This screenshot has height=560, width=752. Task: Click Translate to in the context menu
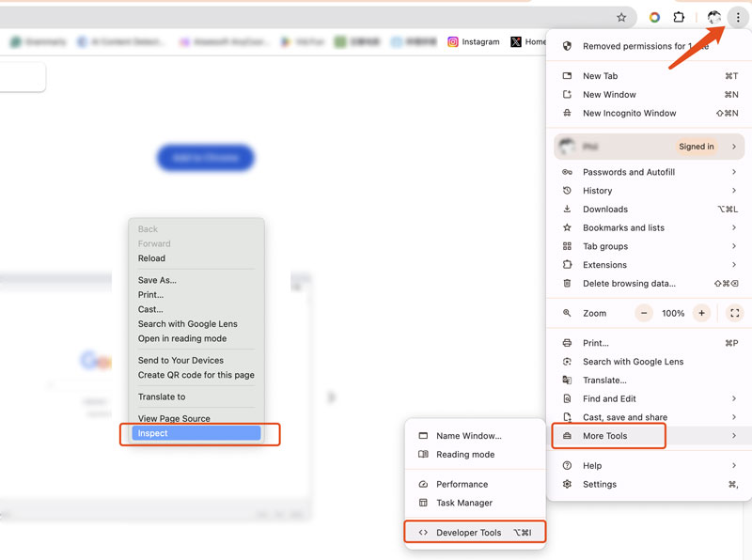click(x=196, y=397)
